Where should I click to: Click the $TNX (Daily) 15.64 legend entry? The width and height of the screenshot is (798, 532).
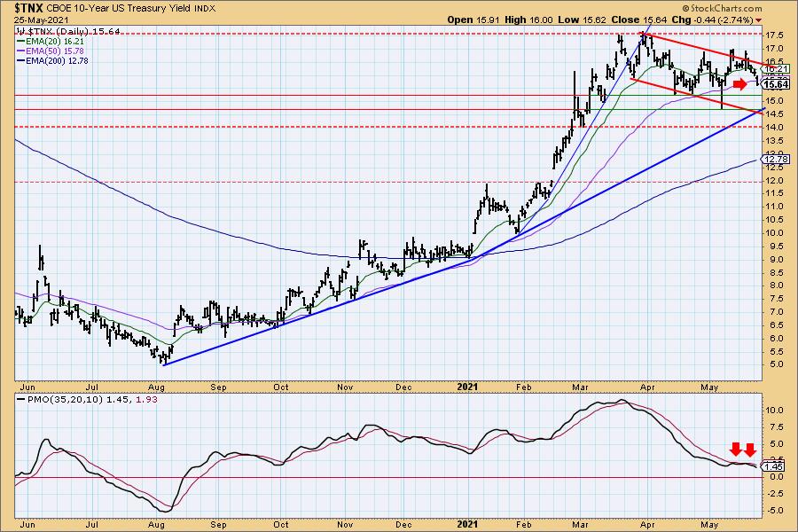pos(68,32)
